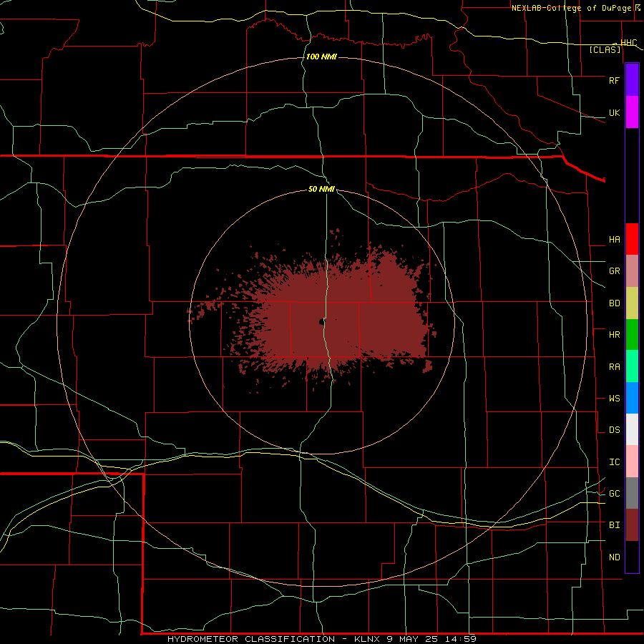Click the 'HYDROMETEOR CLASSIFICATION' title text
This screenshot has height=644, width=644.
point(251,639)
